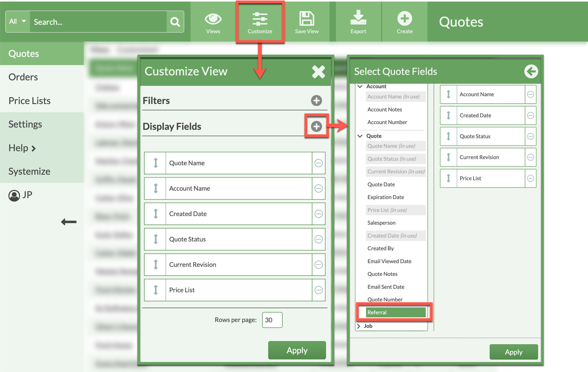Collapse the Account field group

click(x=360, y=86)
